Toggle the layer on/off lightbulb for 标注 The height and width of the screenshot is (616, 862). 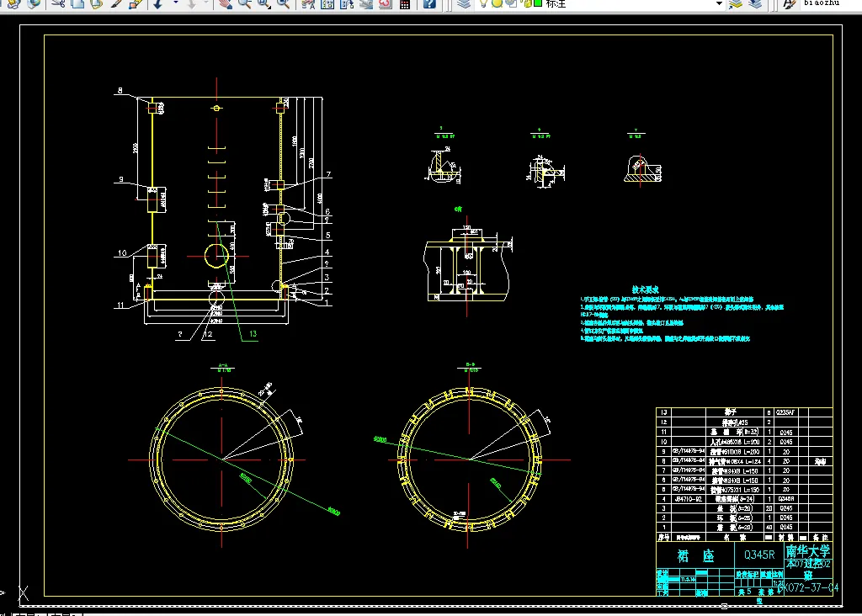tap(484, 3)
